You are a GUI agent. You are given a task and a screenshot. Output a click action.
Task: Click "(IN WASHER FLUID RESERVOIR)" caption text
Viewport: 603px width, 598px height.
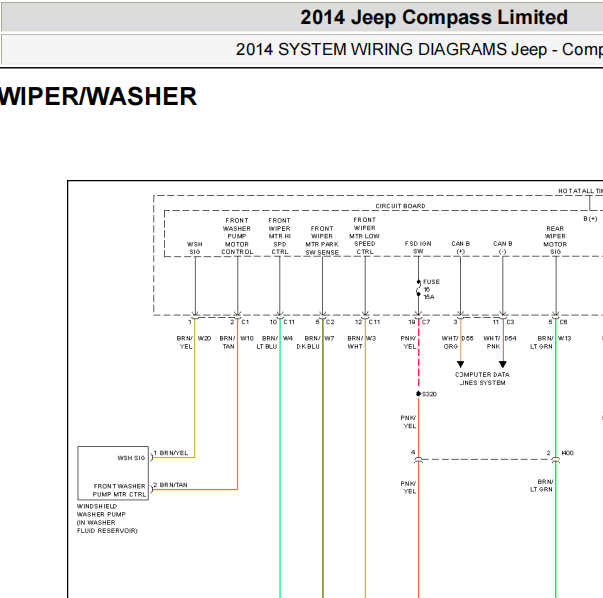(x=107, y=526)
